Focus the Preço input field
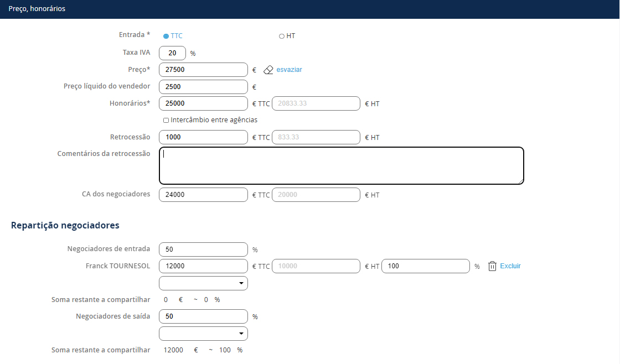 (x=203, y=70)
